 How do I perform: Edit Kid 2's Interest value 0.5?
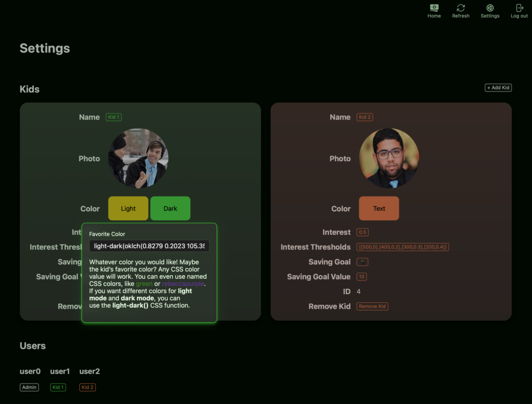point(362,232)
